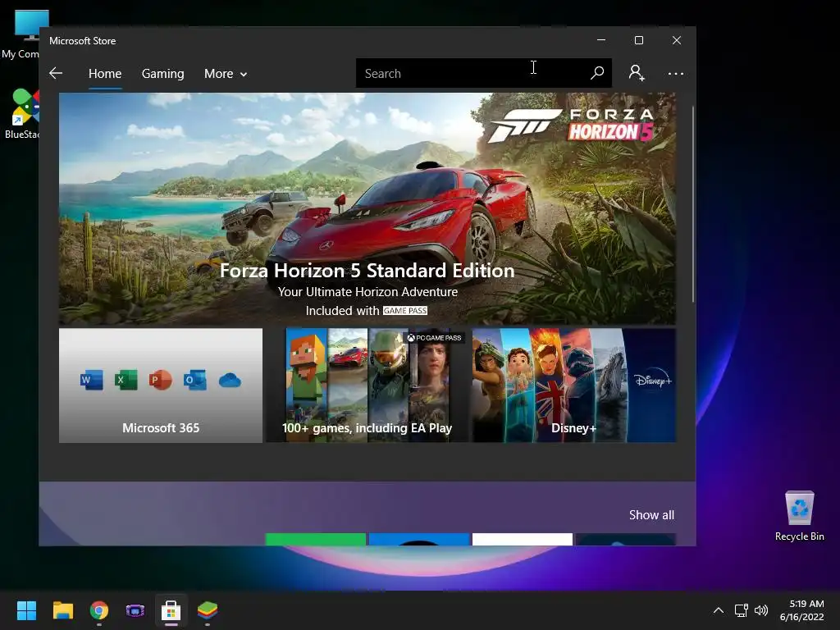Open the Windows Start menu
840x630 pixels.
pyautogui.click(x=26, y=610)
